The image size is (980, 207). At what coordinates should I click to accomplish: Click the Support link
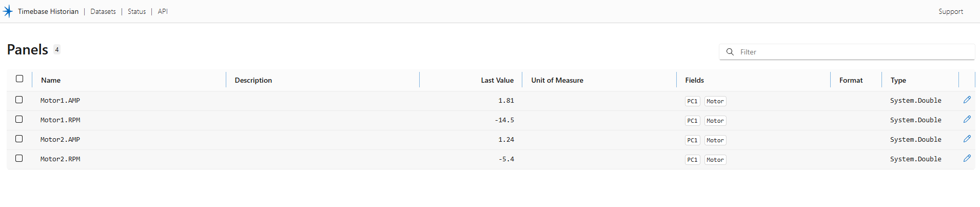click(950, 11)
